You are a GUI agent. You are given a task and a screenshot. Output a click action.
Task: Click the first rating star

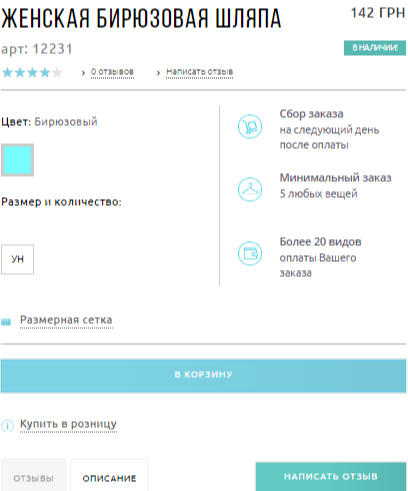(7, 72)
